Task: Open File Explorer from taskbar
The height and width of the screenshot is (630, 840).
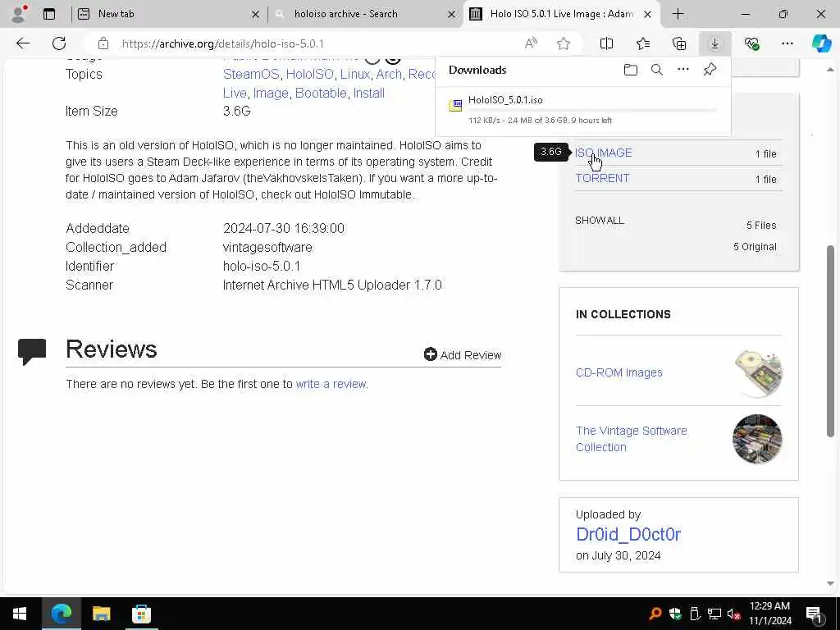Action: pos(101,614)
